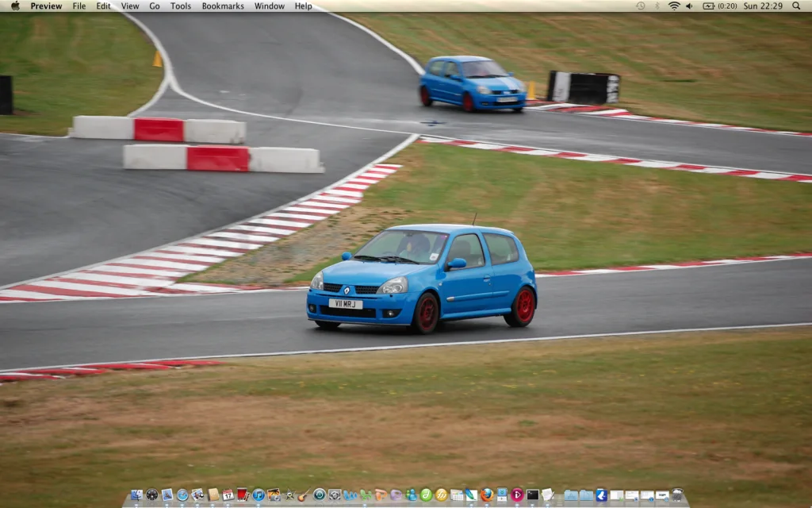Launch Adobe Fireworks from the Dock
812x508 pixels.
(441, 495)
